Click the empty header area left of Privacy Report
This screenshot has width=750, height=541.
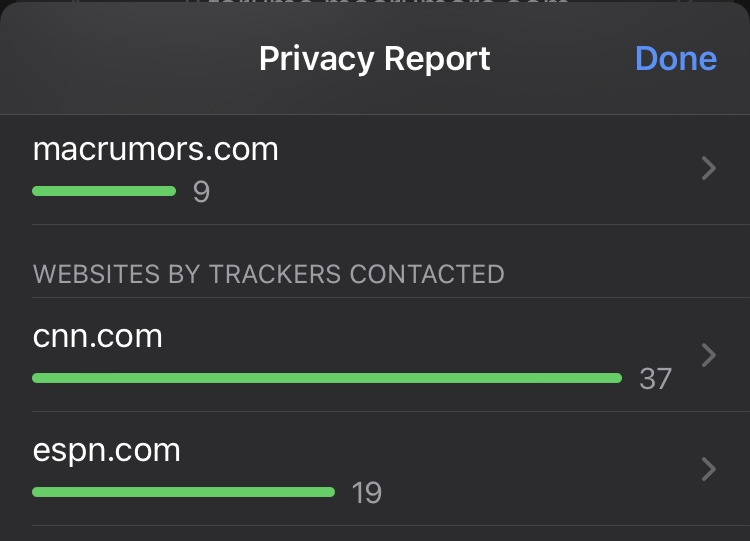click(x=120, y=59)
